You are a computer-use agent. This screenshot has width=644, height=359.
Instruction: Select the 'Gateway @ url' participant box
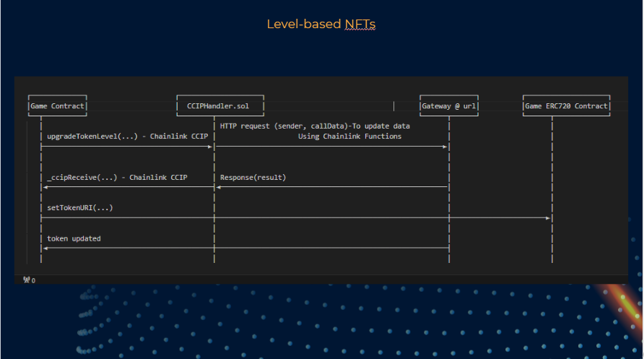(x=449, y=106)
